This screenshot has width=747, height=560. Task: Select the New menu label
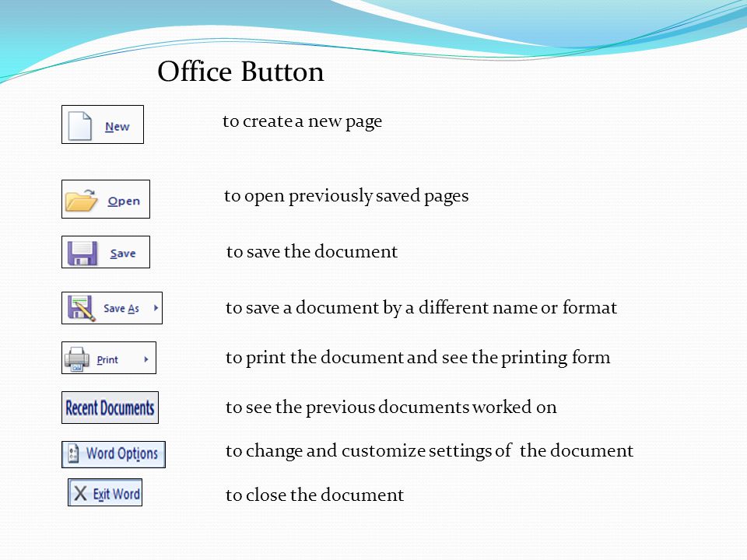(x=117, y=127)
